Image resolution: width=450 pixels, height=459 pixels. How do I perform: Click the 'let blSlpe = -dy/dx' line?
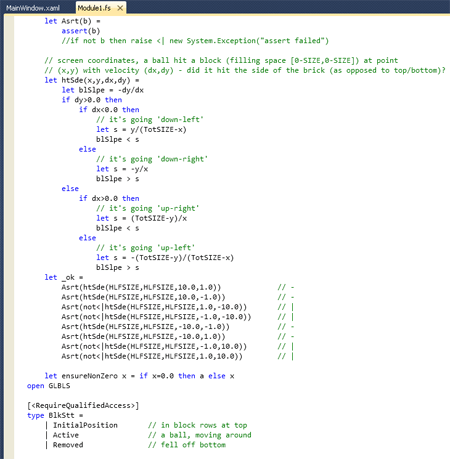pyautogui.click(x=103, y=90)
